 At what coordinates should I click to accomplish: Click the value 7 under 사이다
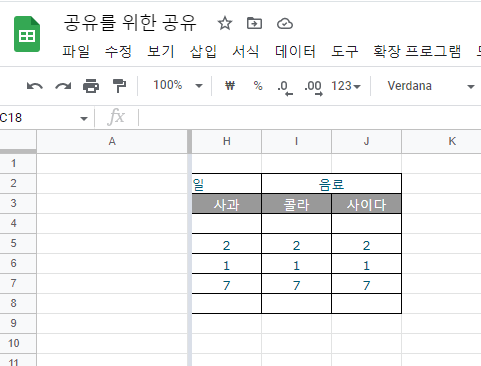pos(366,284)
